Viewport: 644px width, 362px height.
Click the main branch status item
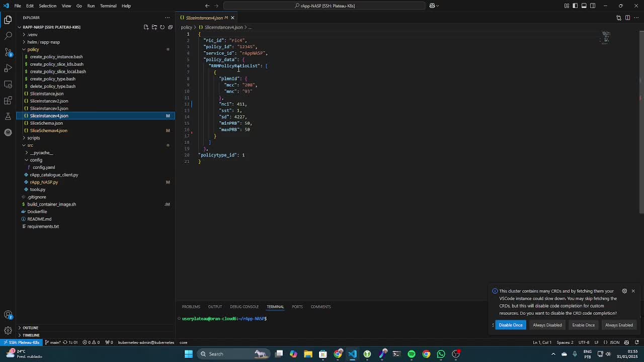coord(53,342)
